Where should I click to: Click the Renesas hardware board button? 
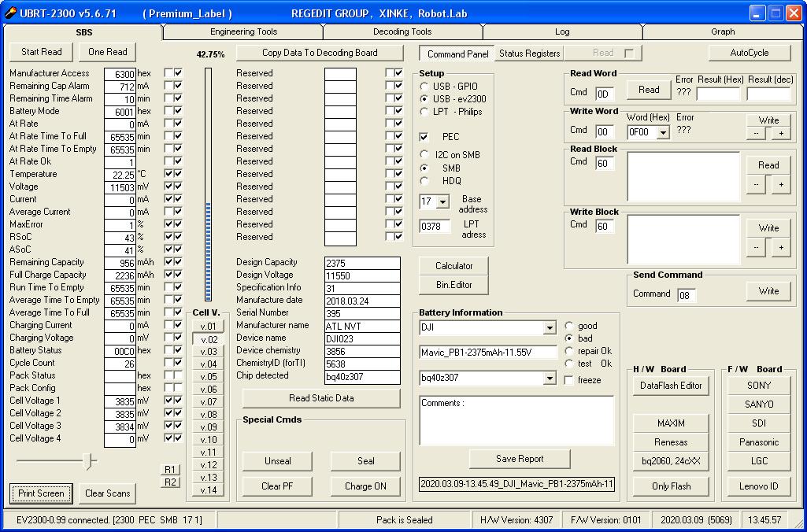[x=671, y=442]
